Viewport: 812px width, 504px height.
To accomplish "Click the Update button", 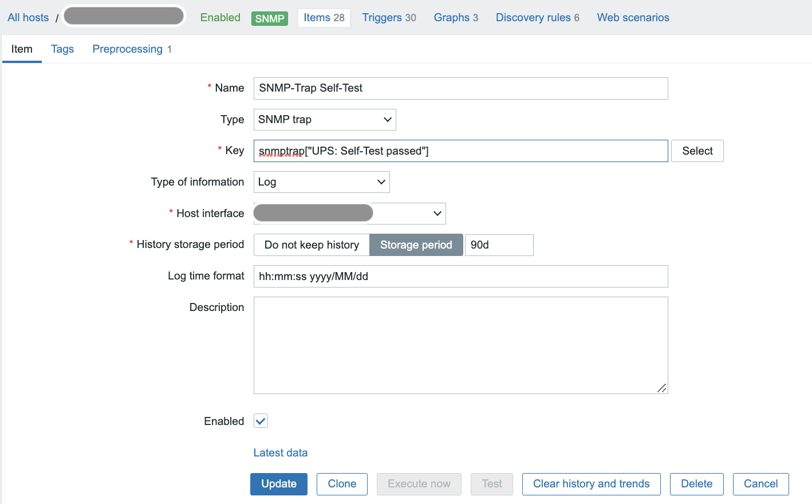I will (x=278, y=484).
